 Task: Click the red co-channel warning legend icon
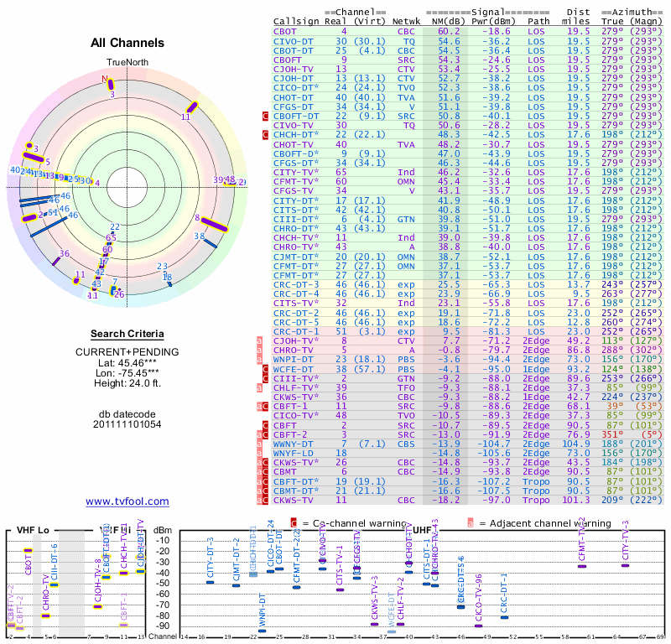294,523
